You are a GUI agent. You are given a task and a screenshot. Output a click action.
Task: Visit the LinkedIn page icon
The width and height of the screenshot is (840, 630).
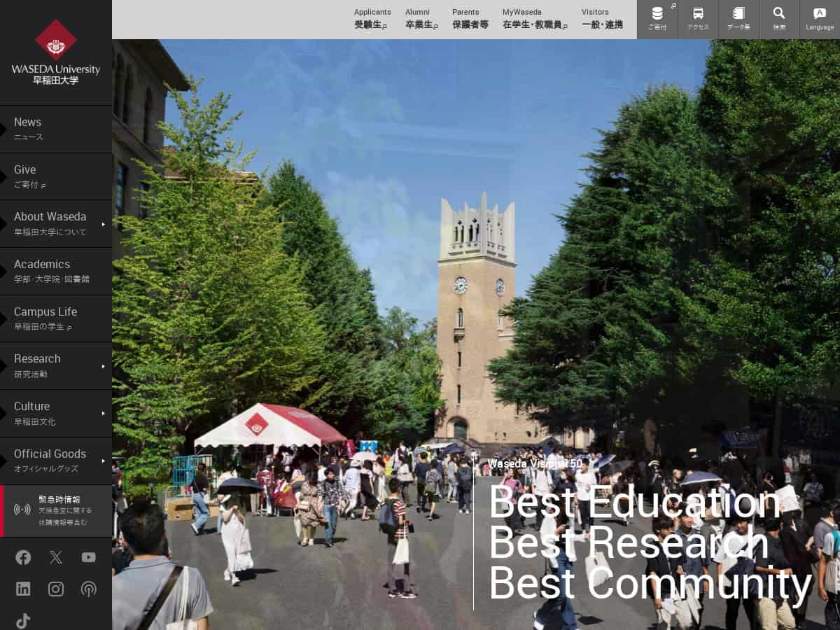click(x=23, y=589)
